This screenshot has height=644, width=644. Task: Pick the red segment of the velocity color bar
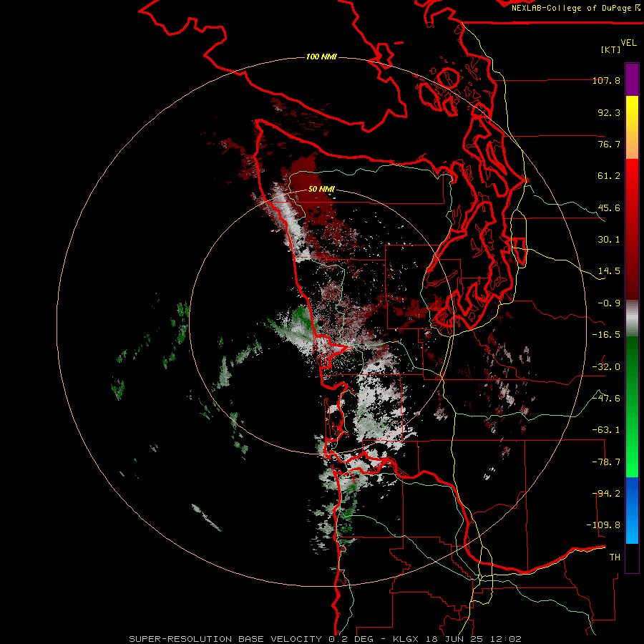[x=632, y=229]
